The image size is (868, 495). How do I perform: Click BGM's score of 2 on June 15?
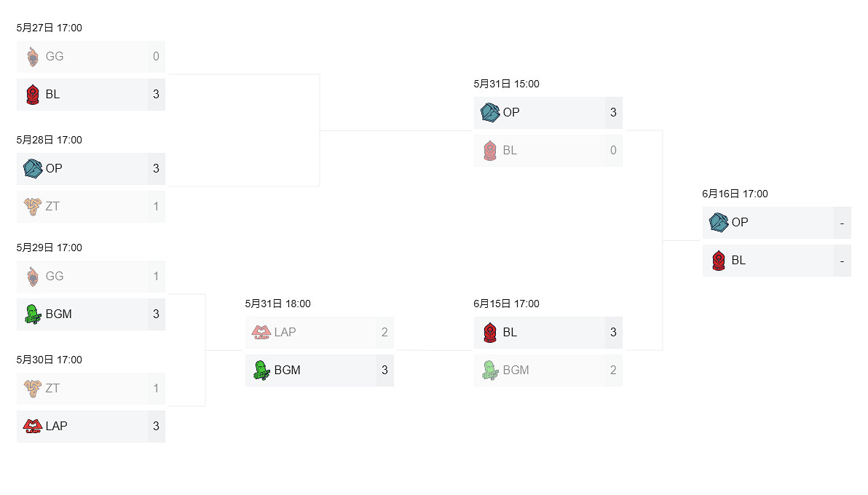(x=613, y=371)
